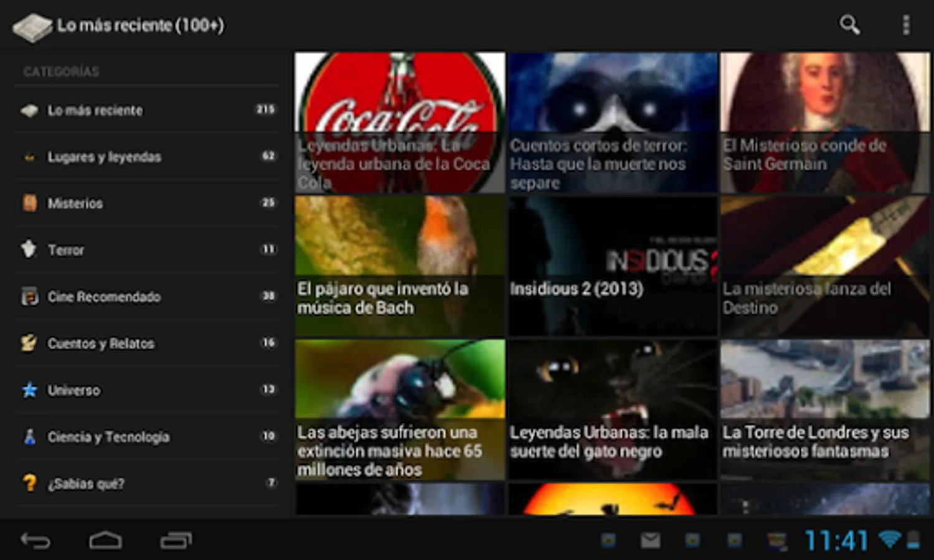Tap the recent apps navigation button
934x560 pixels.
(176, 540)
